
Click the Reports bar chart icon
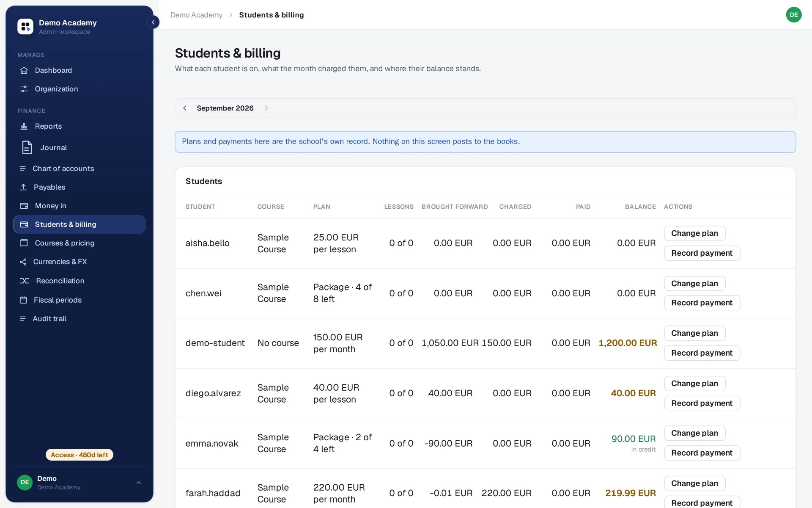point(24,126)
